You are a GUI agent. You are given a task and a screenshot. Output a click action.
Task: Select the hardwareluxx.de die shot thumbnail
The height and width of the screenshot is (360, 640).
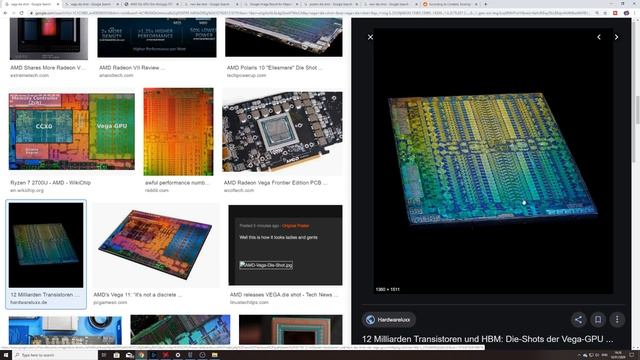tap(46, 245)
